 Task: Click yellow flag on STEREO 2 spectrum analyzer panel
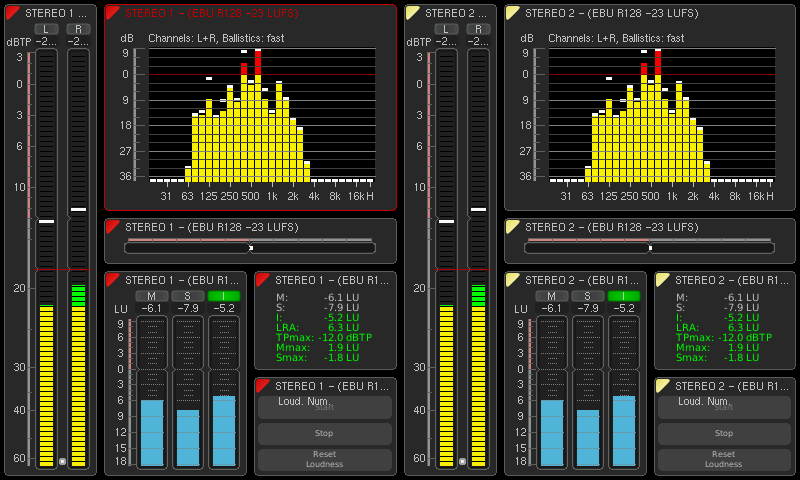click(x=512, y=13)
